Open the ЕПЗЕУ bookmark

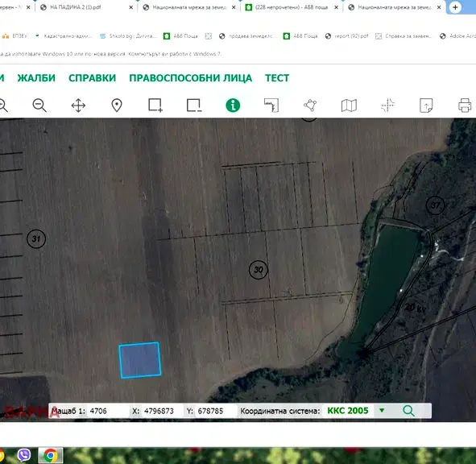[14, 36]
